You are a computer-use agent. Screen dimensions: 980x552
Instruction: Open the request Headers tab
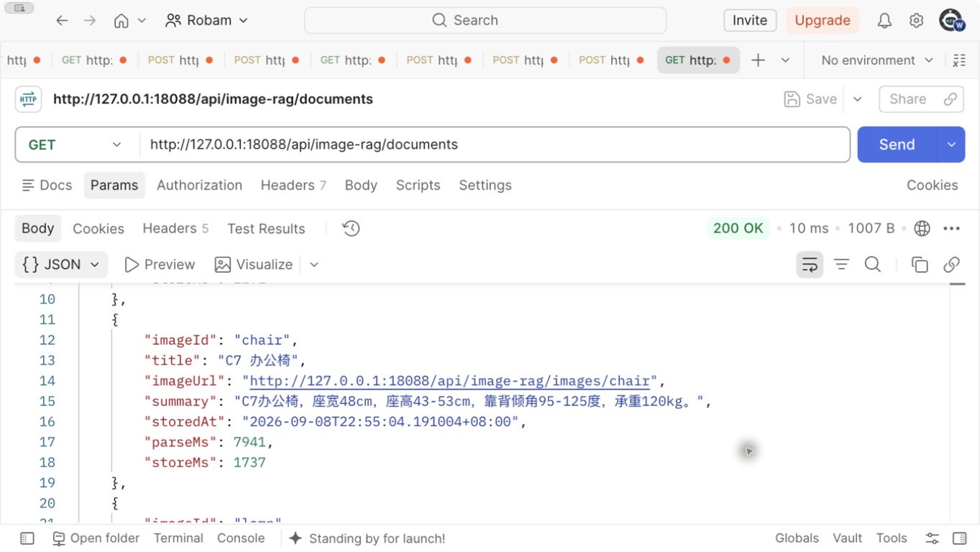[293, 185]
